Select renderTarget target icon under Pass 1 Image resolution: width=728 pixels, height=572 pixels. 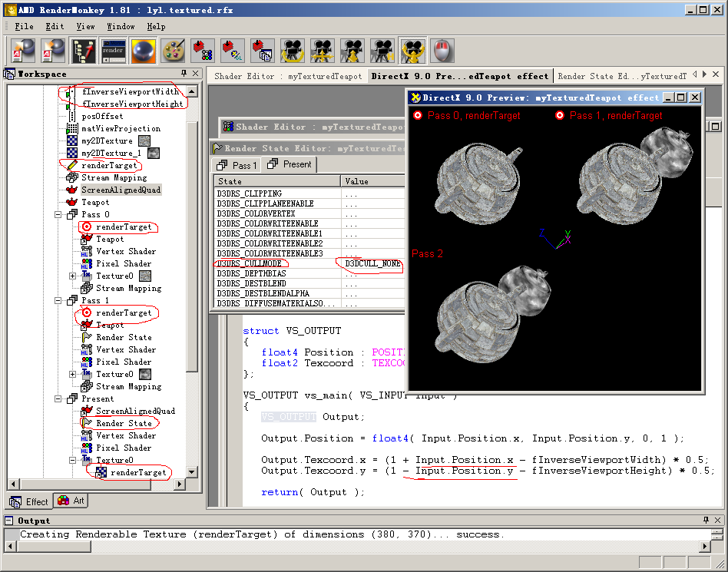(x=86, y=313)
